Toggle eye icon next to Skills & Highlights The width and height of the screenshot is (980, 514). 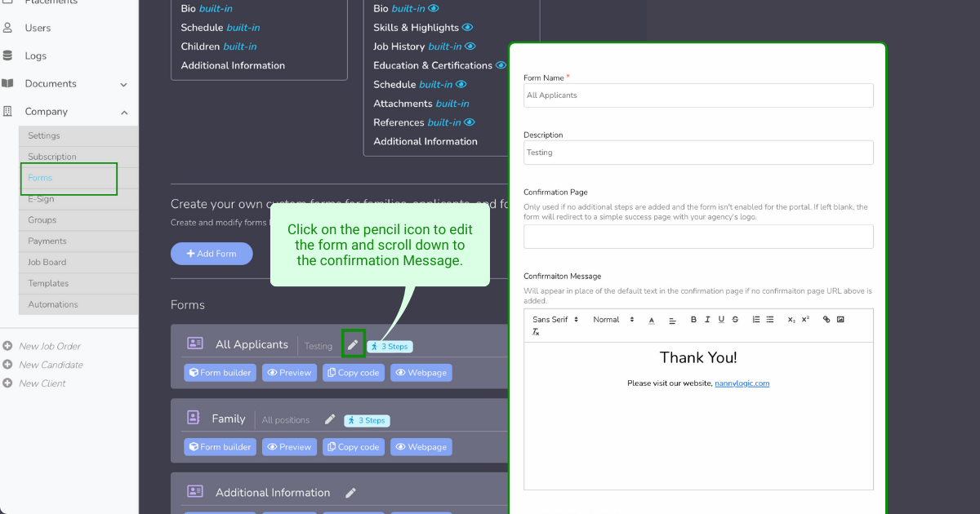click(x=467, y=28)
